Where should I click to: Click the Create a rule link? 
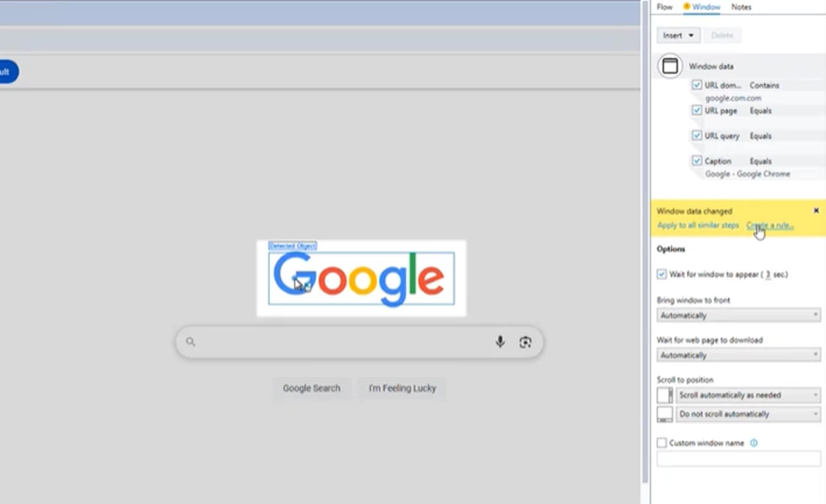point(770,225)
